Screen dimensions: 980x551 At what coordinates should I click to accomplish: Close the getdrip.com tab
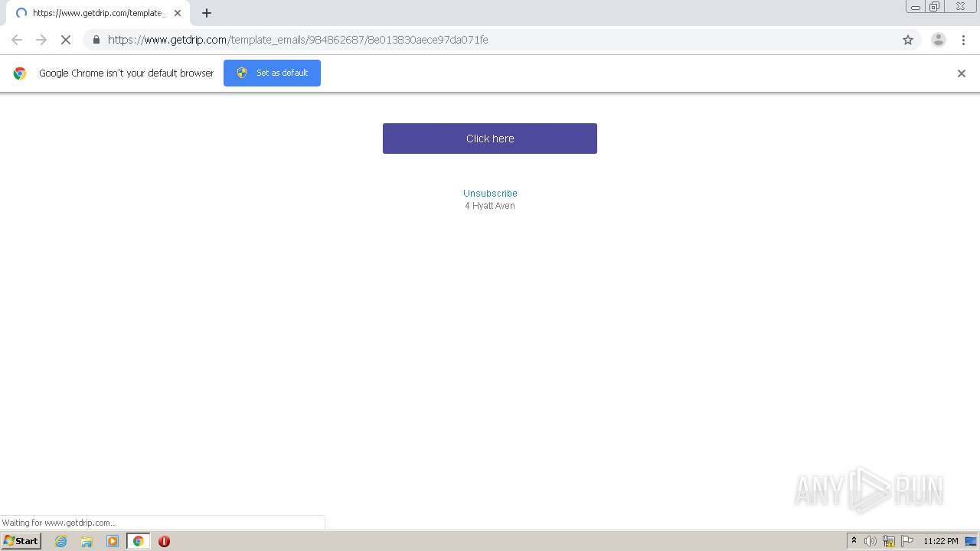tap(178, 13)
